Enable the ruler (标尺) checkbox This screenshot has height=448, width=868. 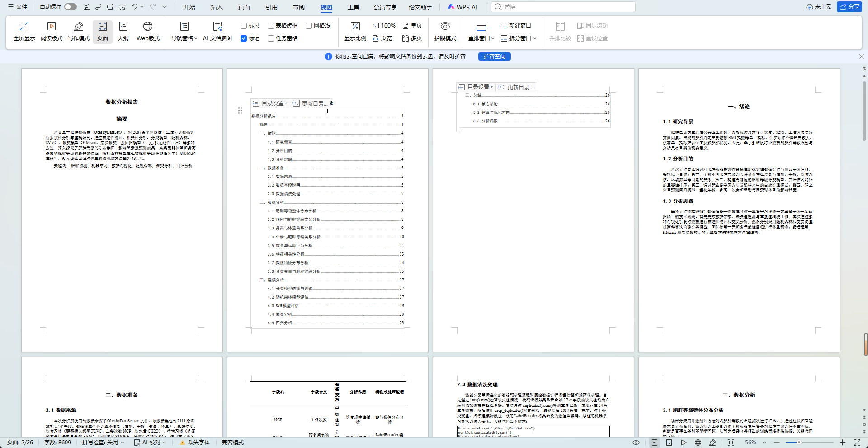244,26
